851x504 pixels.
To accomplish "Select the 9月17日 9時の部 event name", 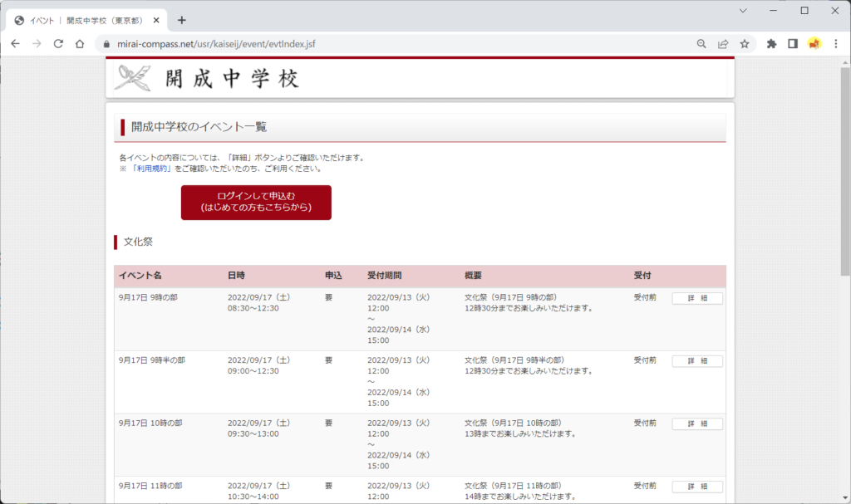I will pos(148,297).
